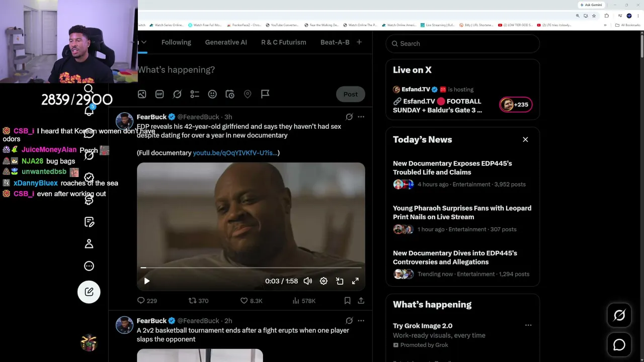The width and height of the screenshot is (644, 362).
Task: Open the account avatar menu in sidebar
Action: tap(89, 343)
